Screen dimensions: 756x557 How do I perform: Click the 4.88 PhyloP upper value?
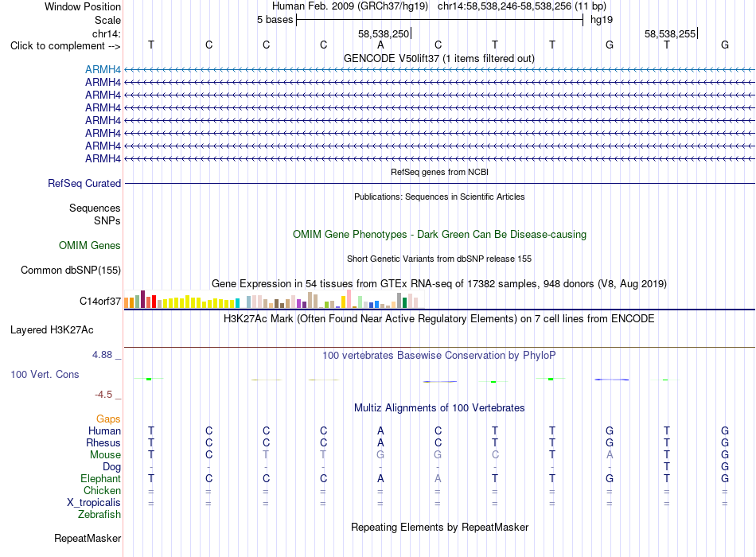coord(102,355)
